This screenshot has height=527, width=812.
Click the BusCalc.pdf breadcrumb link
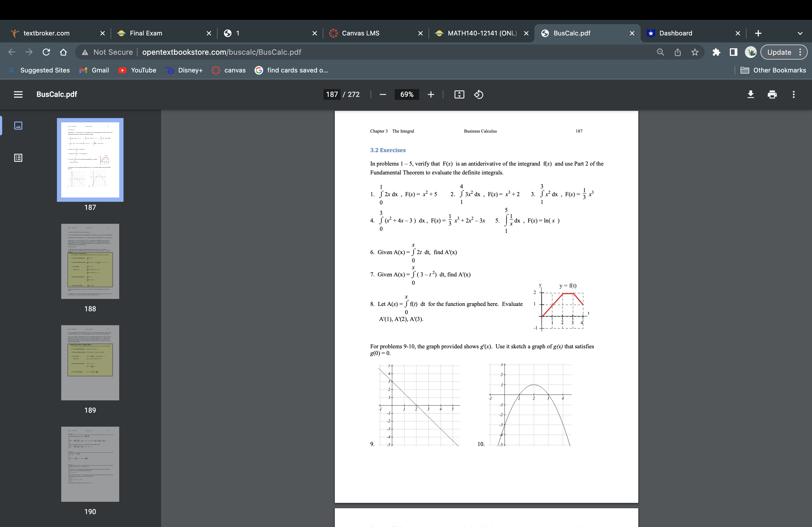point(57,94)
